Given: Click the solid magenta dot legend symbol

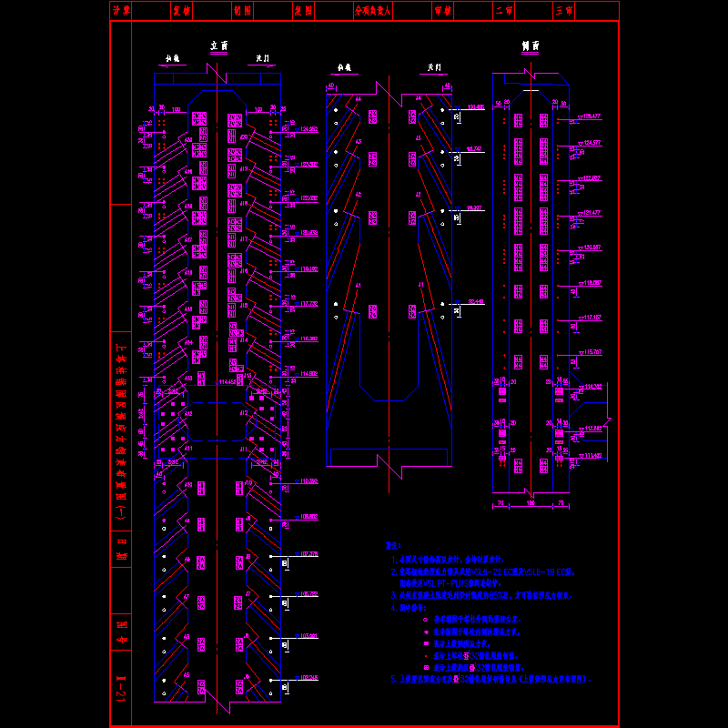Looking at the screenshot, I should point(425,631).
